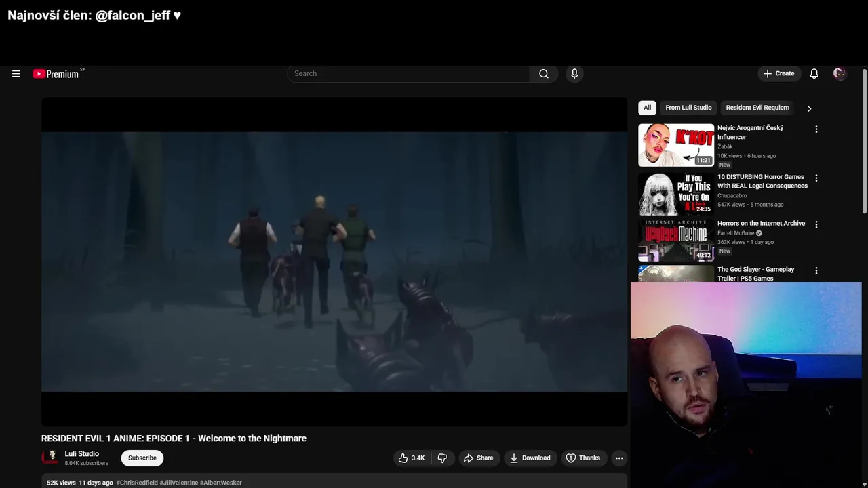Open notifications bell

tap(814, 74)
